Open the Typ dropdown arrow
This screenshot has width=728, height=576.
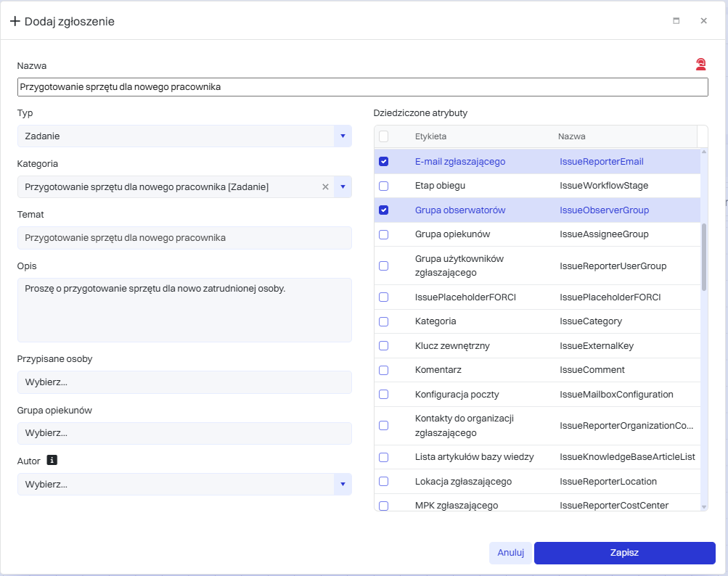[343, 136]
